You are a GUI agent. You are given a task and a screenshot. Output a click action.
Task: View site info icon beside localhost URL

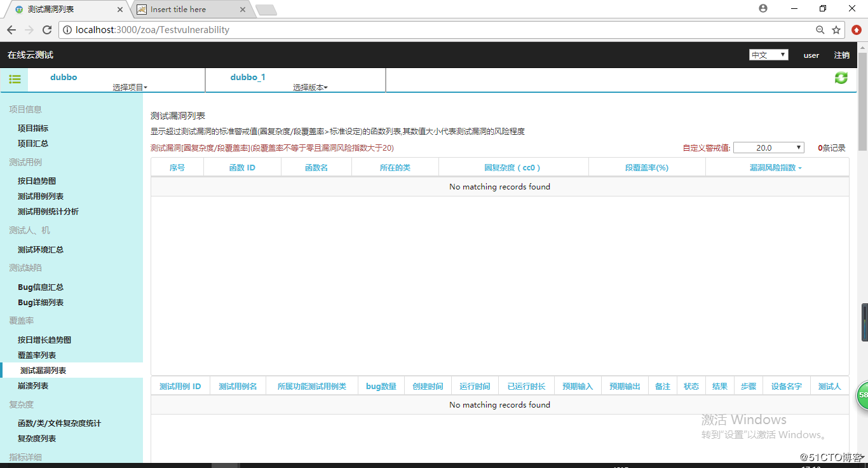pyautogui.click(x=67, y=30)
